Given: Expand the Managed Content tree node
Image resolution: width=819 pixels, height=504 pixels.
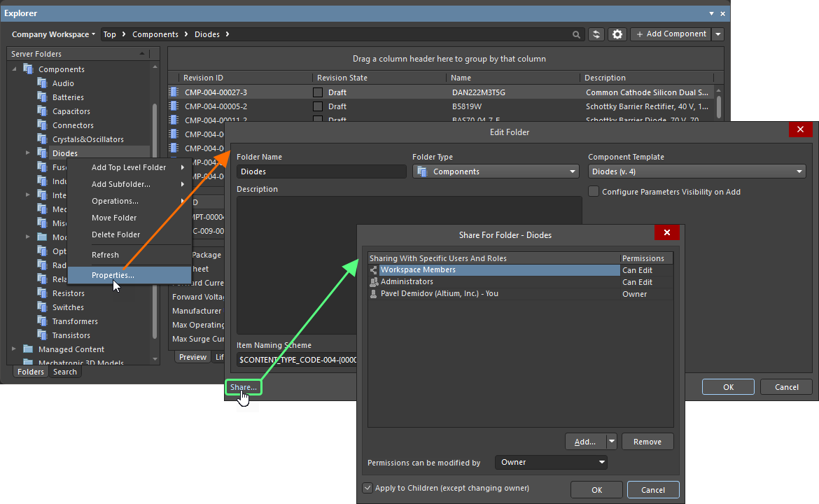Looking at the screenshot, I should tap(14, 349).
